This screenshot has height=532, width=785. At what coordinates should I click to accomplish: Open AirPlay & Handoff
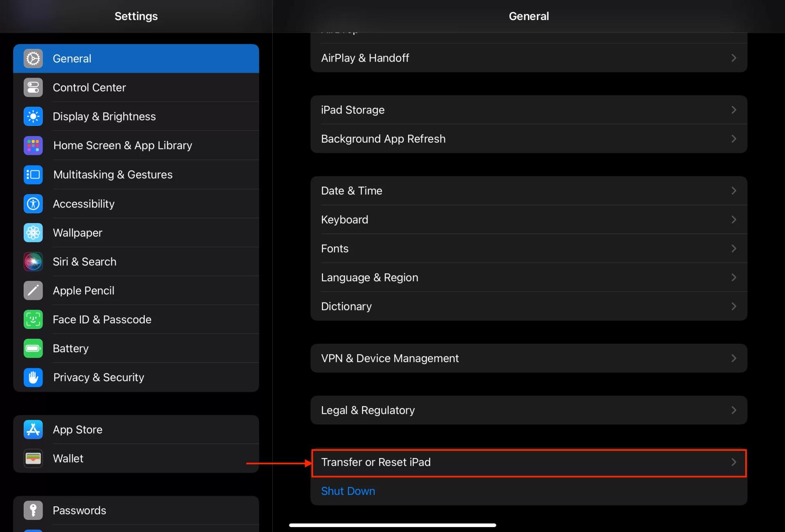click(529, 58)
